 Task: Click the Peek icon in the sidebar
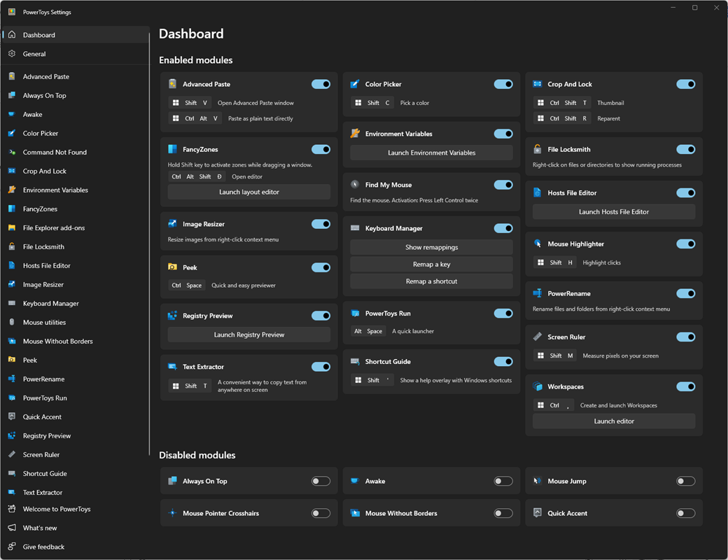12,360
